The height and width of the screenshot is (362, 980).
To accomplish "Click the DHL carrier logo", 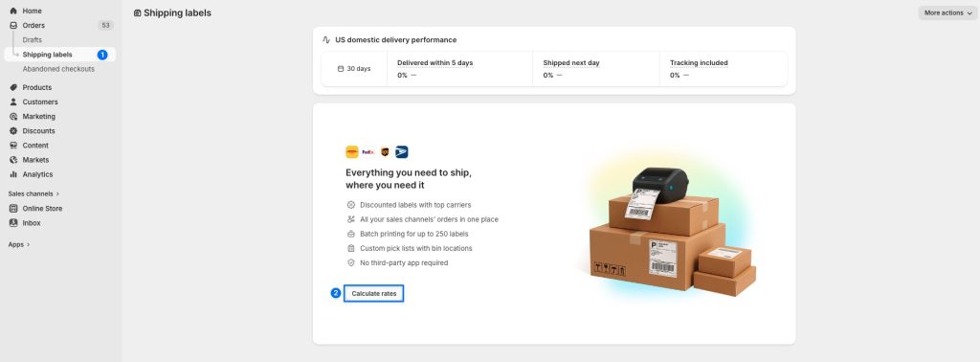I will pyautogui.click(x=352, y=152).
